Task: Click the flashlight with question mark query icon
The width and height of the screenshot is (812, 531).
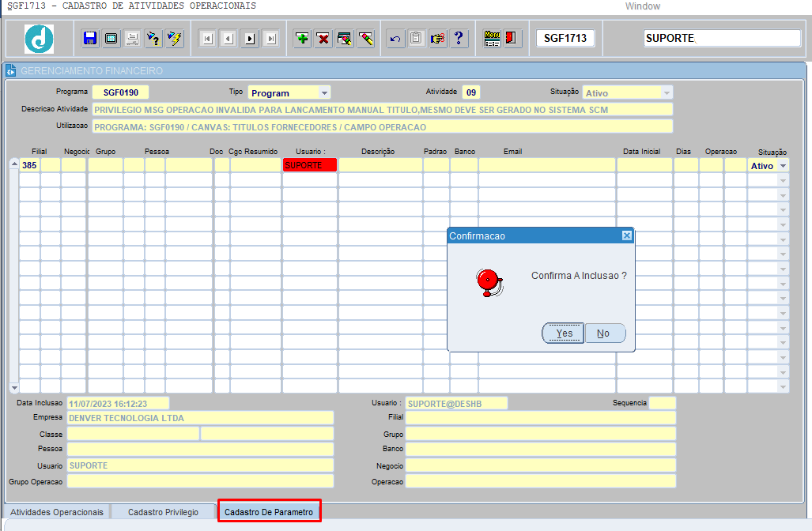Action: tap(154, 38)
